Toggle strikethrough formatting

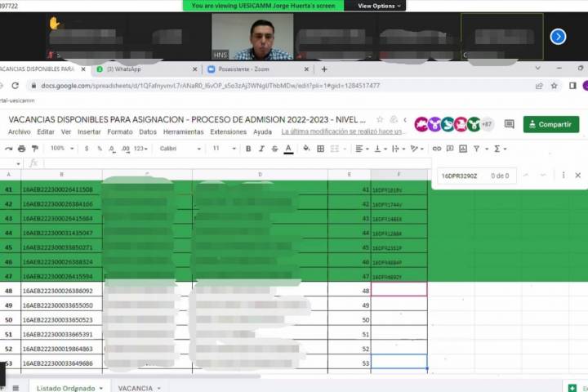click(274, 149)
